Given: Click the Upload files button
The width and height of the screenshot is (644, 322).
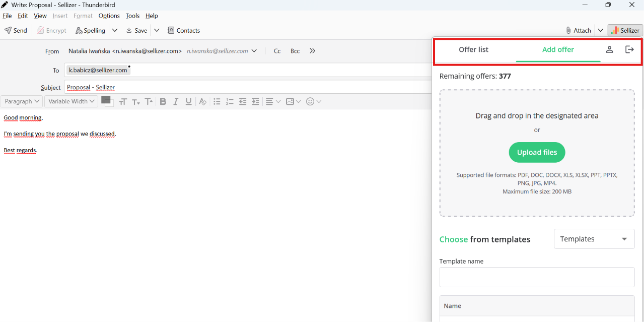Looking at the screenshot, I should tap(537, 152).
